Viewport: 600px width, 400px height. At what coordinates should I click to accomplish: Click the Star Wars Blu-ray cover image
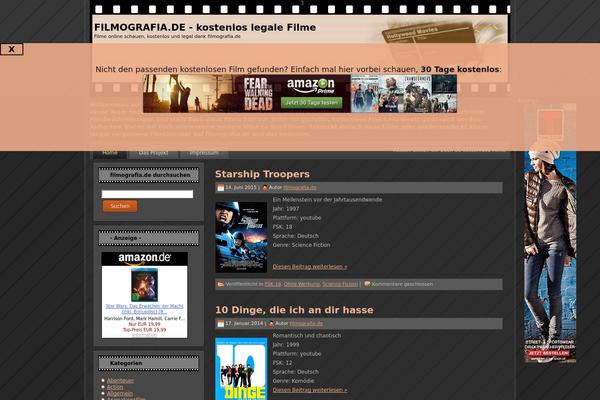(144, 285)
